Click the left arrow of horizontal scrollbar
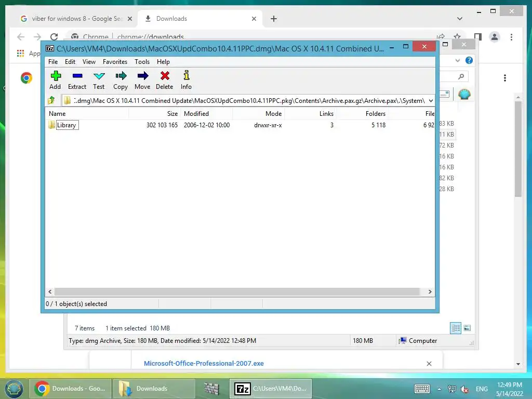 50,292
